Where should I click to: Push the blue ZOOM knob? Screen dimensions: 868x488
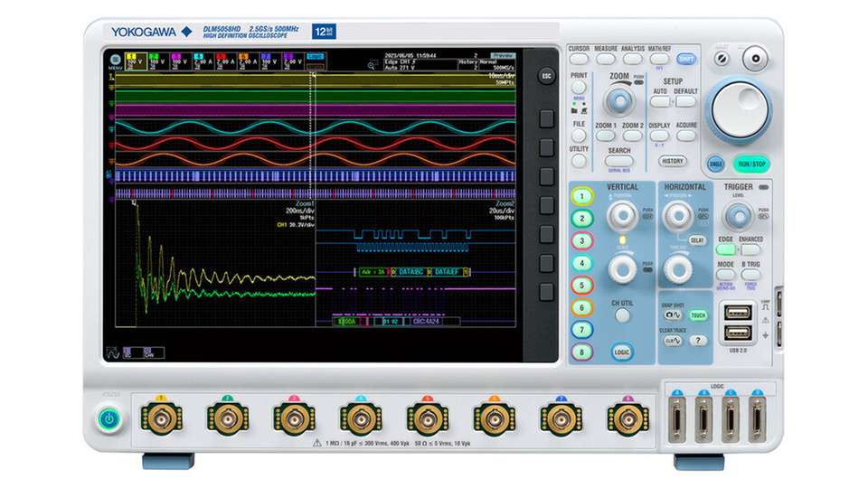[619, 101]
